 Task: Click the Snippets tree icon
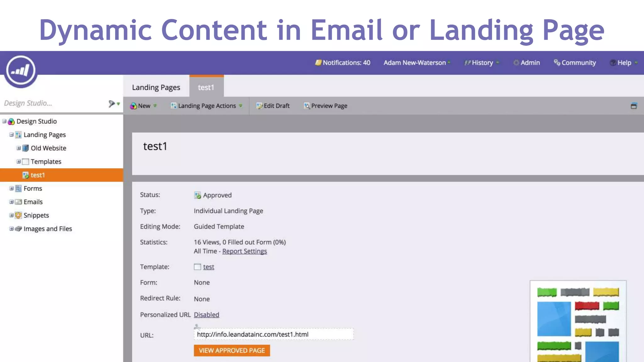(x=19, y=215)
